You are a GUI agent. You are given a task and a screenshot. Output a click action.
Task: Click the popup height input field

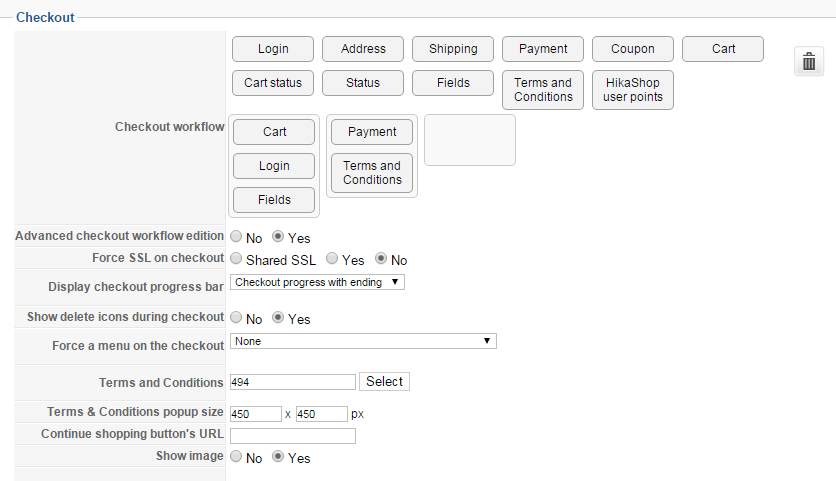(x=322, y=414)
